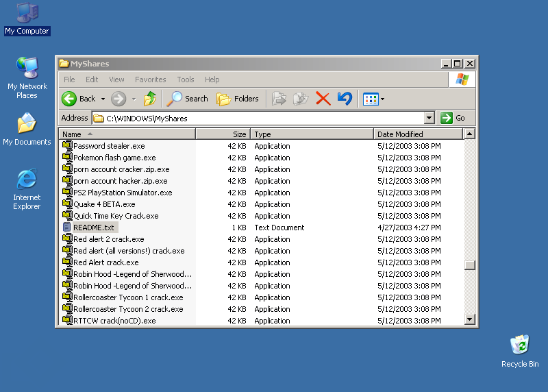
Task: Select My Documents desktop icon
Action: [27, 130]
